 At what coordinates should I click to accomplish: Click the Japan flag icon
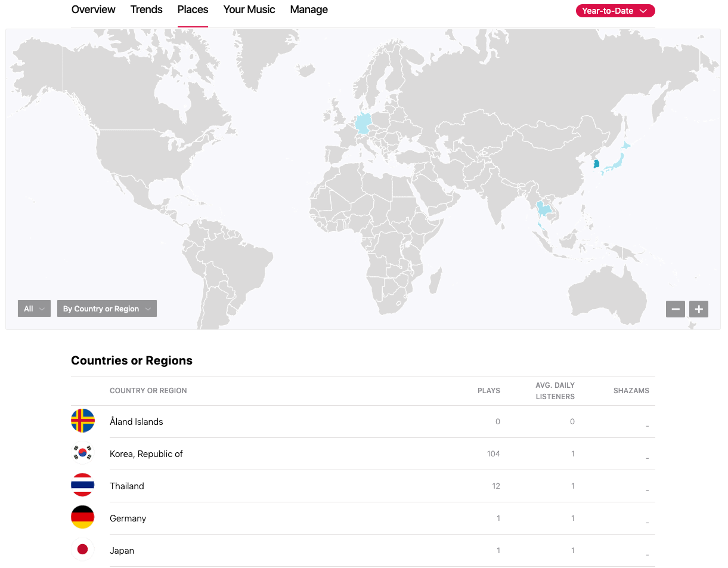(x=83, y=550)
